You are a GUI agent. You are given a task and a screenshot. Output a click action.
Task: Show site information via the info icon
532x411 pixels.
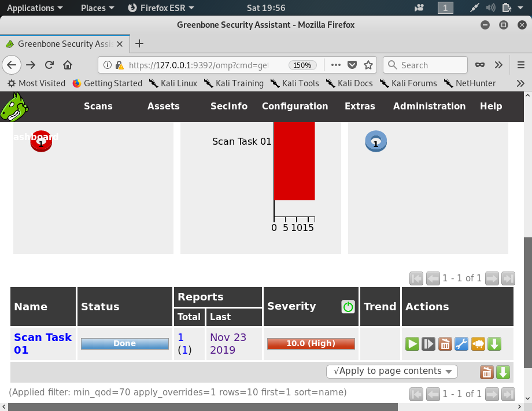click(x=107, y=65)
